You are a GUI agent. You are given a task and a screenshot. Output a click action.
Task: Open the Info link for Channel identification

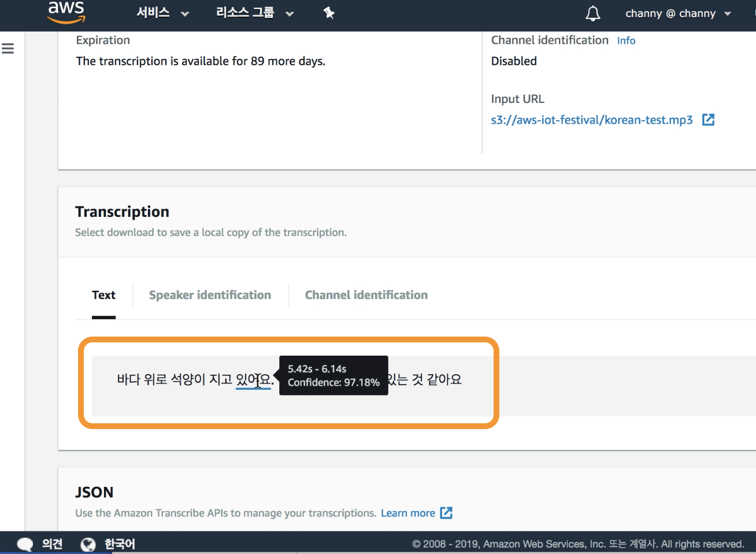626,40
